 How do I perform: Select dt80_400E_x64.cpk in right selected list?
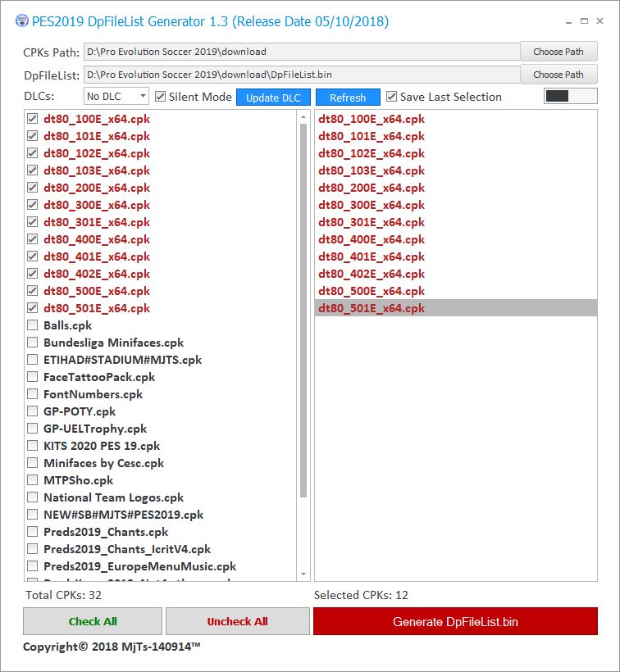coord(456,239)
